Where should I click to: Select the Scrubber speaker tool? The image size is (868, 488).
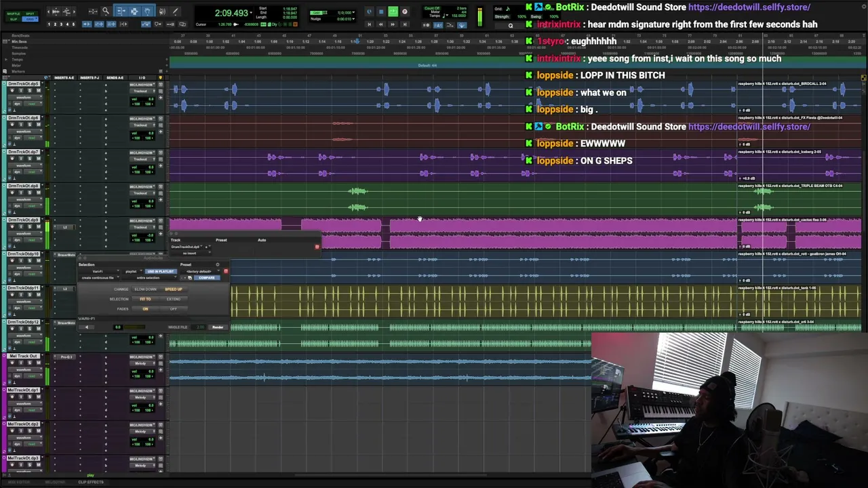pyautogui.click(x=162, y=12)
